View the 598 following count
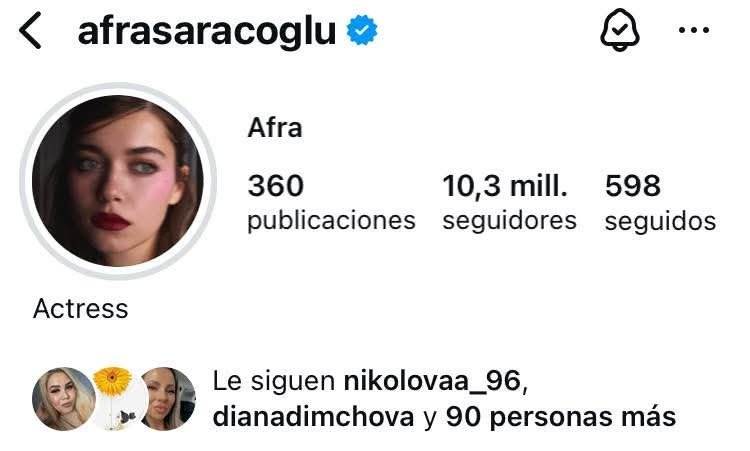The height and width of the screenshot is (451, 750). (x=633, y=186)
